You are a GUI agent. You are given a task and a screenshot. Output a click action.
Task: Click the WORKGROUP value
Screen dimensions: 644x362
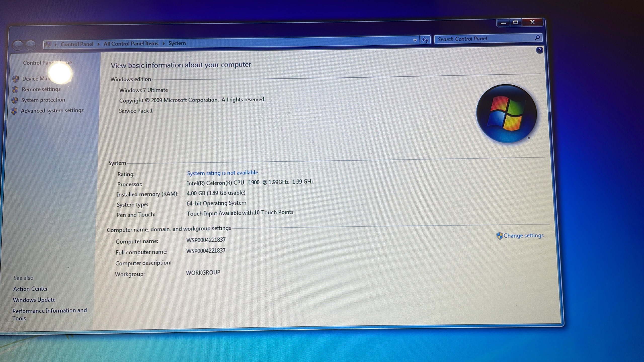[x=203, y=273]
